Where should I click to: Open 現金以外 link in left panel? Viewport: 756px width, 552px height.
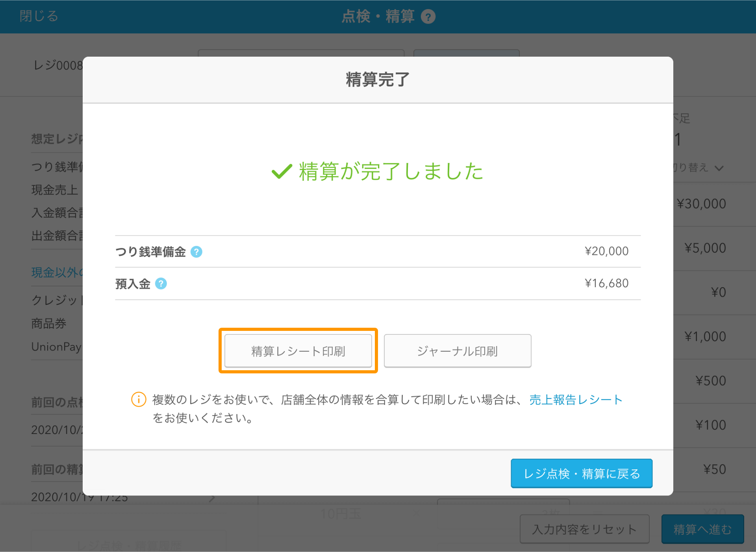coord(57,272)
